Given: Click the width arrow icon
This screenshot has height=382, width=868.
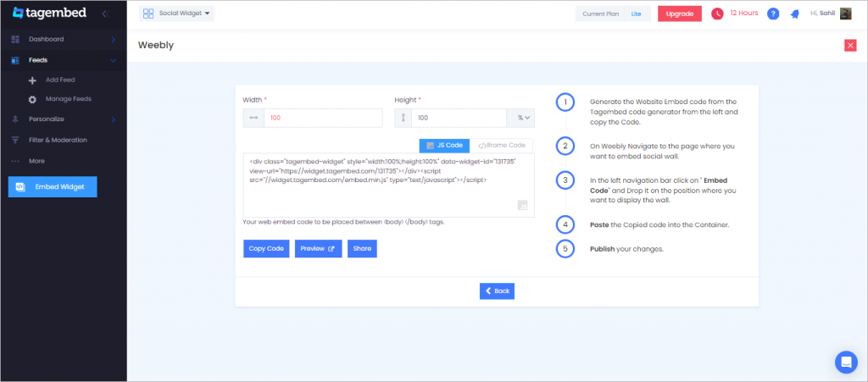Looking at the screenshot, I should [x=253, y=118].
